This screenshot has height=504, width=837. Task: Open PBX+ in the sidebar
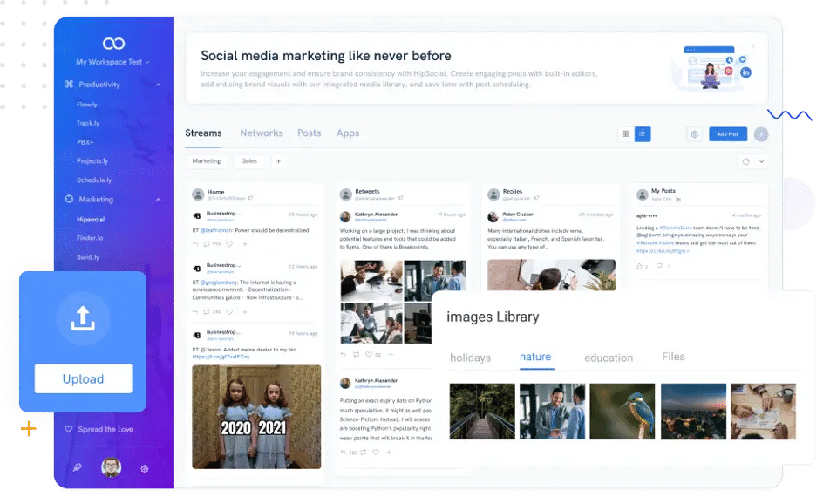point(85,142)
